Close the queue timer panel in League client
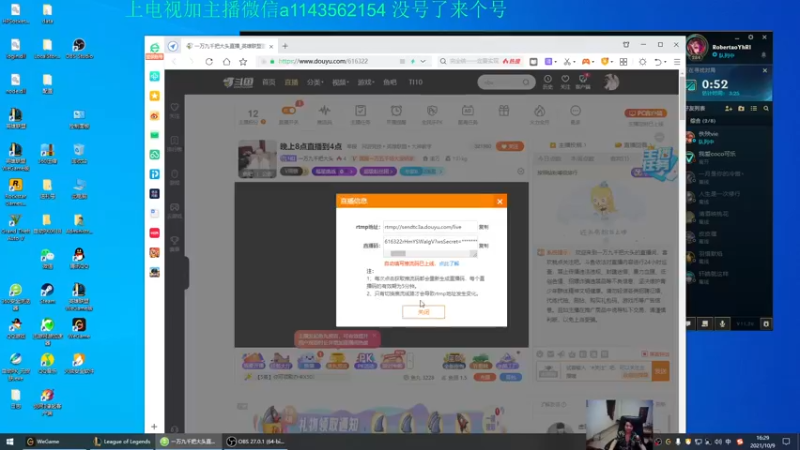 (x=765, y=70)
